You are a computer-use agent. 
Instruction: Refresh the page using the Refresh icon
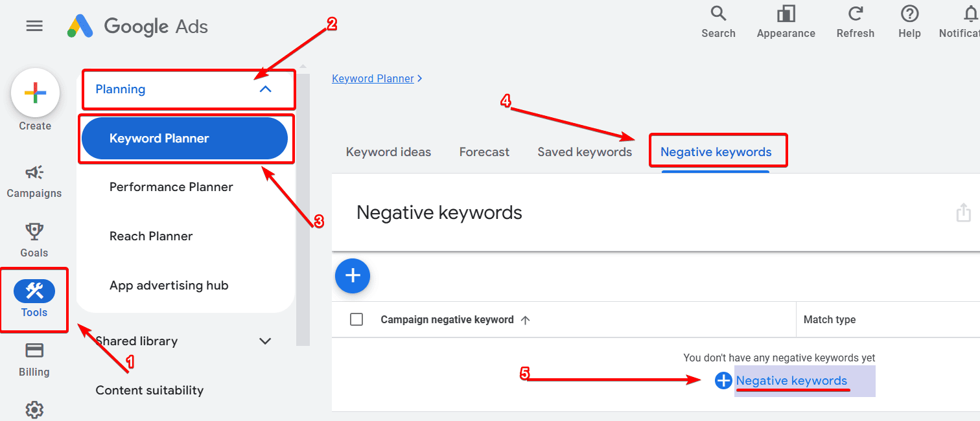[x=855, y=19]
